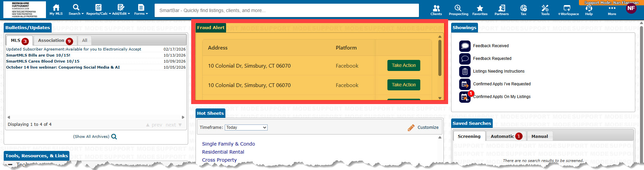This screenshot has height=170, width=644.
Task: Click the Fraud Alert scrollbar up arrow
Action: click(x=440, y=37)
